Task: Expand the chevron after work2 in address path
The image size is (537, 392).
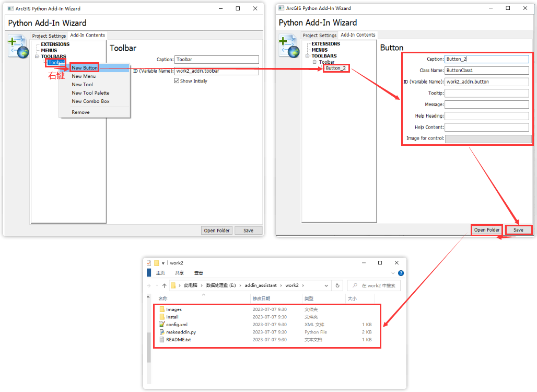Action: (x=303, y=285)
